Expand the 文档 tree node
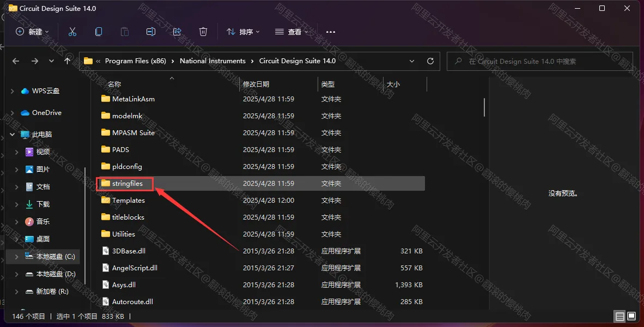 click(x=17, y=186)
